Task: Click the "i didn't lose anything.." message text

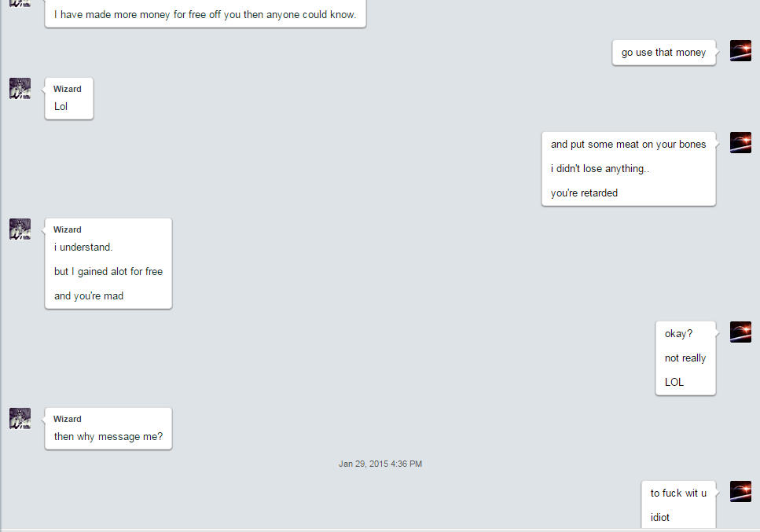Action: (600, 169)
